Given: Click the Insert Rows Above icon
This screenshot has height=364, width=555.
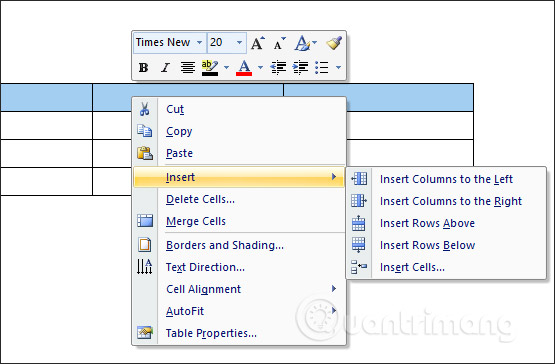Looking at the screenshot, I should (x=359, y=223).
